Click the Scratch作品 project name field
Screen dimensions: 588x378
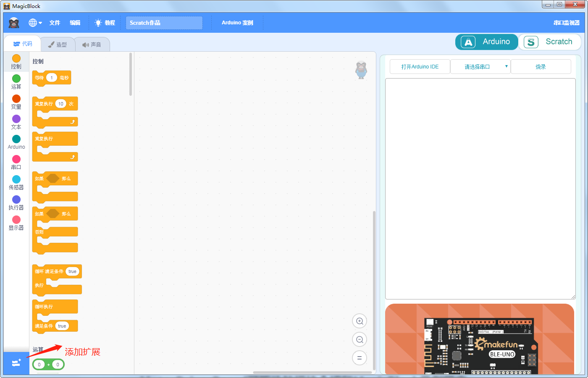[x=164, y=23]
